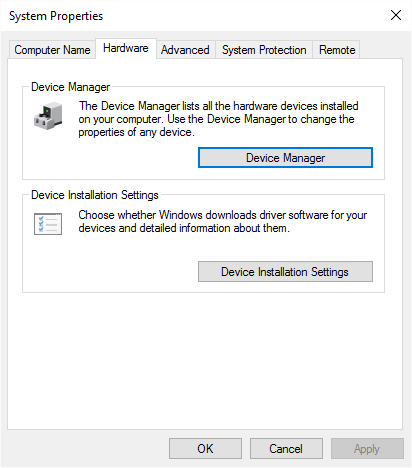Viewport: 412px width, 468px height.
Task: Click the Device Installation Settings button
Action: pos(285,272)
